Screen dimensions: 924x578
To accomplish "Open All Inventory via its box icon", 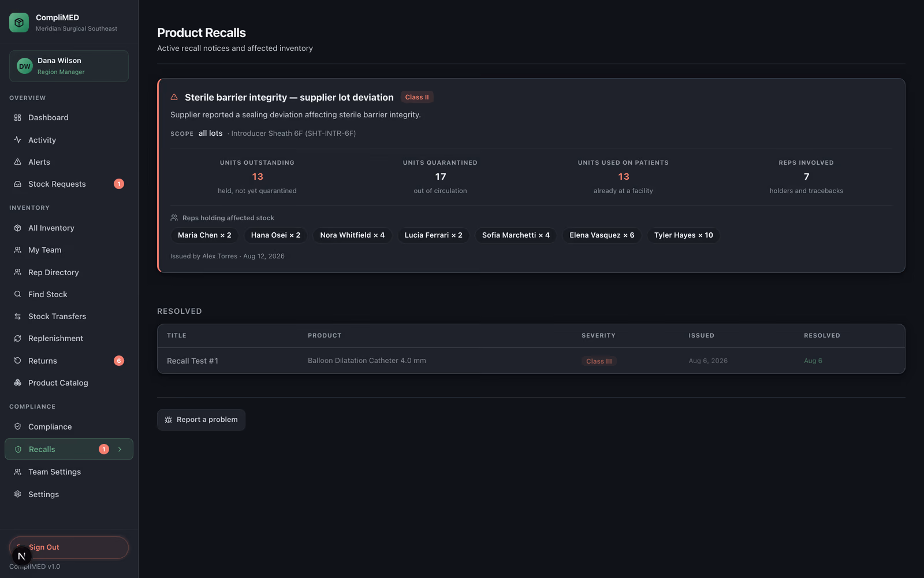I will (x=17, y=228).
